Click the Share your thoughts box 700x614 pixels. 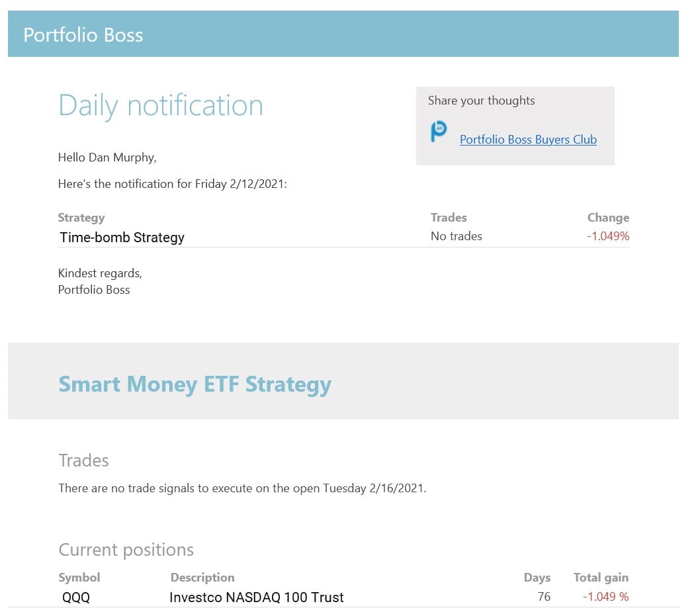pyautogui.click(x=481, y=101)
